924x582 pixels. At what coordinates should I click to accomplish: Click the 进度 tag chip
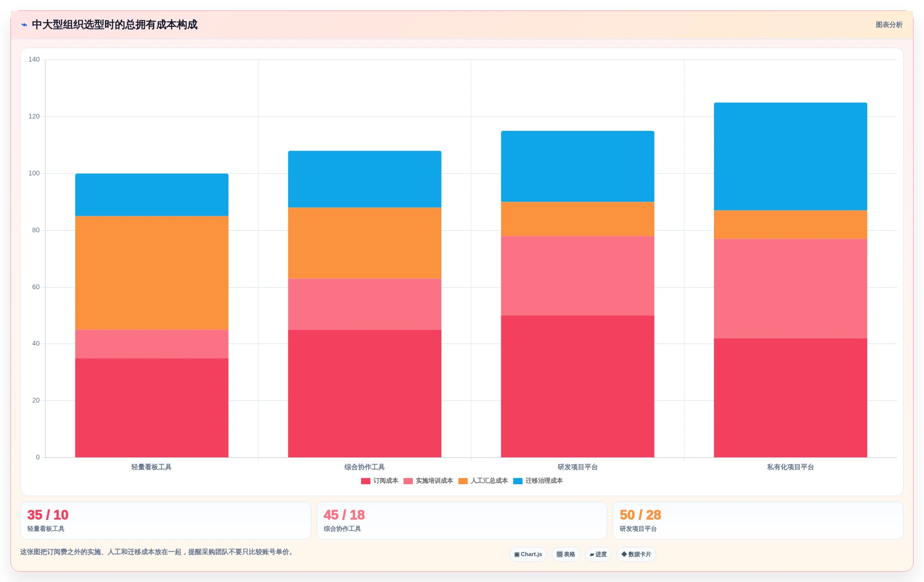click(598, 554)
